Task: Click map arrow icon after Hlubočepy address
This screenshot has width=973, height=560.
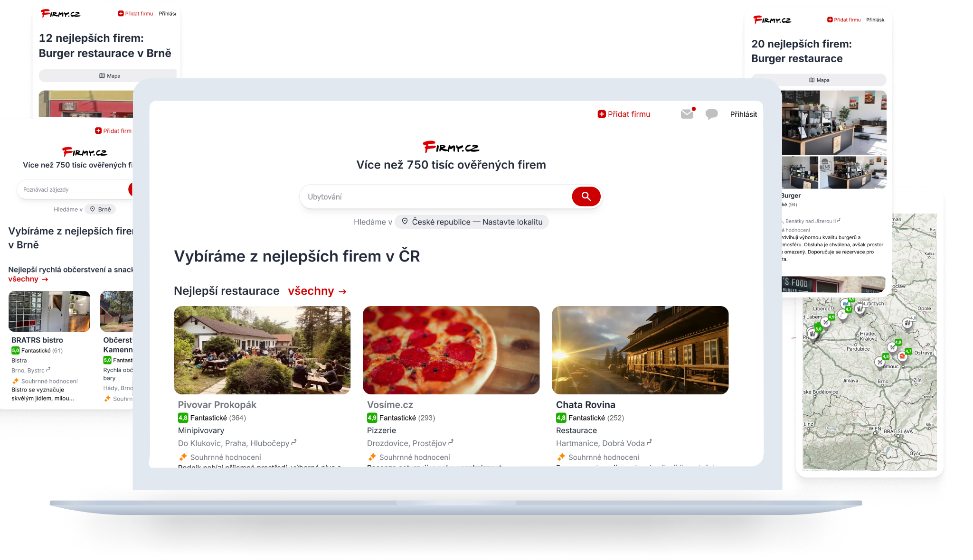Action: tap(294, 442)
